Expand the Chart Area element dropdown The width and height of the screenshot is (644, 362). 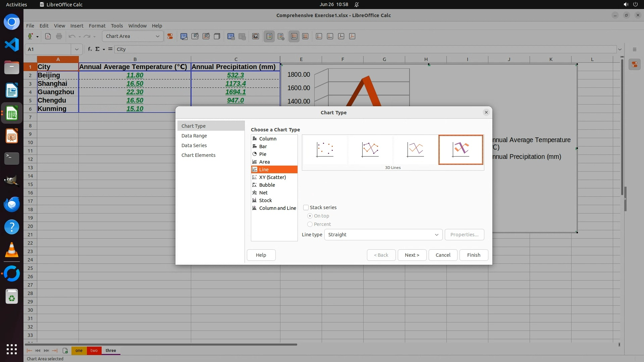click(157, 36)
